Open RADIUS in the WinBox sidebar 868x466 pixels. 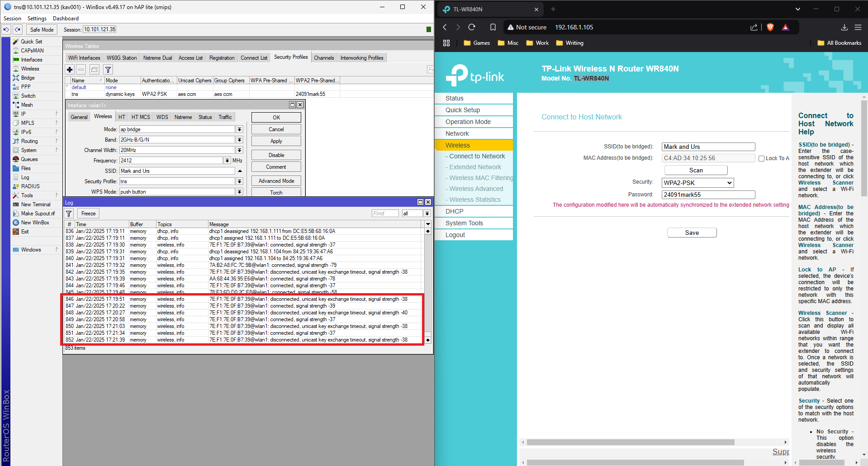point(30,186)
